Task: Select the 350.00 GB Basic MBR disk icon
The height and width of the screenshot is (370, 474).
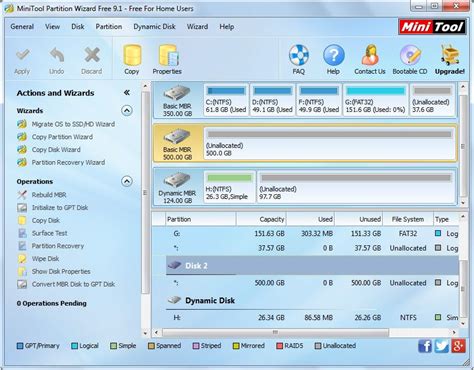Action: (177, 93)
